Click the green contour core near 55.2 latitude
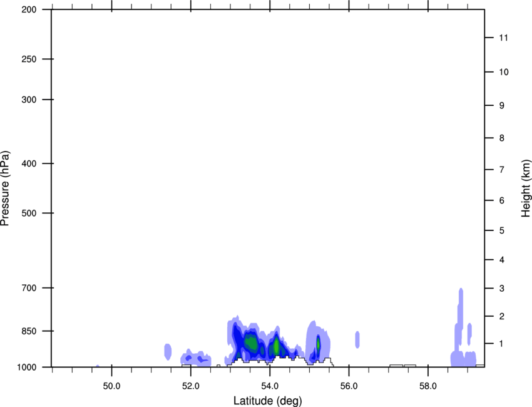 pos(318,344)
